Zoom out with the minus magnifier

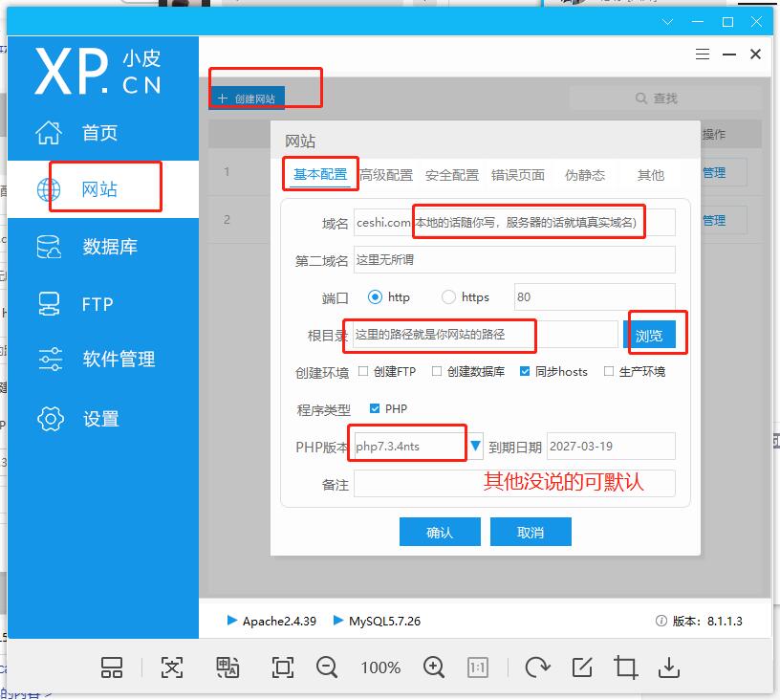click(327, 667)
